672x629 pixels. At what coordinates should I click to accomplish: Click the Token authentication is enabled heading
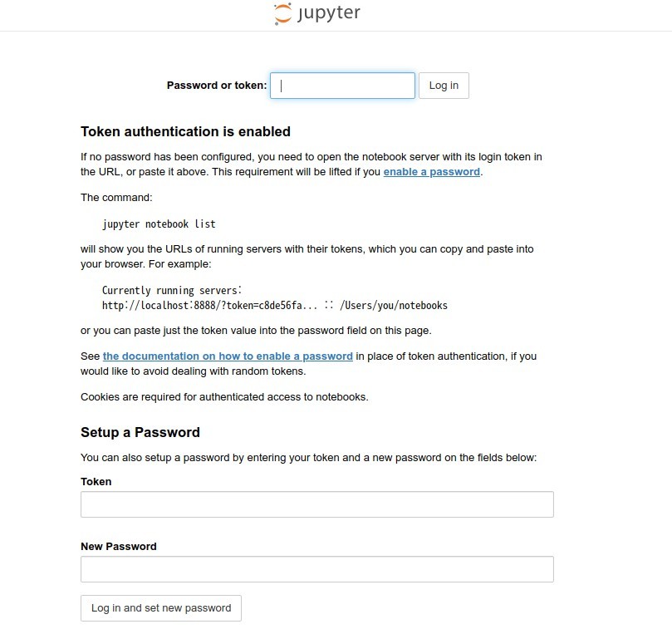pyautogui.click(x=185, y=131)
